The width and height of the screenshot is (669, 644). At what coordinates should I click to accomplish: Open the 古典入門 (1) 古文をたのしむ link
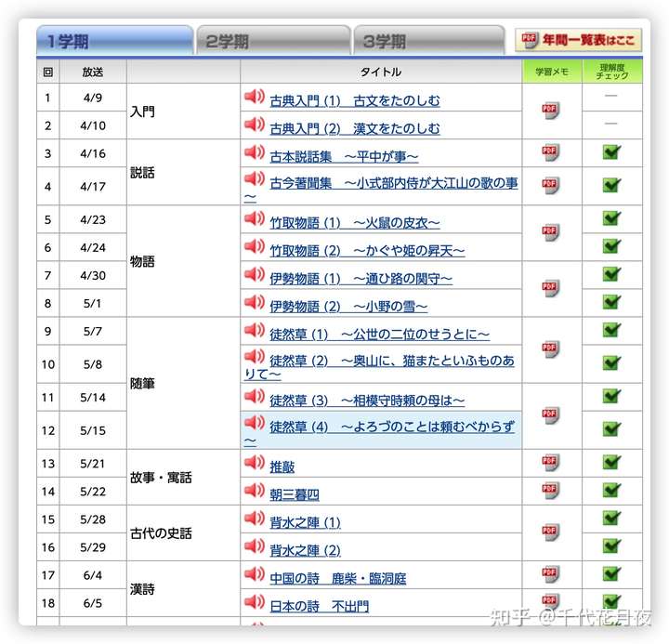pyautogui.click(x=355, y=100)
